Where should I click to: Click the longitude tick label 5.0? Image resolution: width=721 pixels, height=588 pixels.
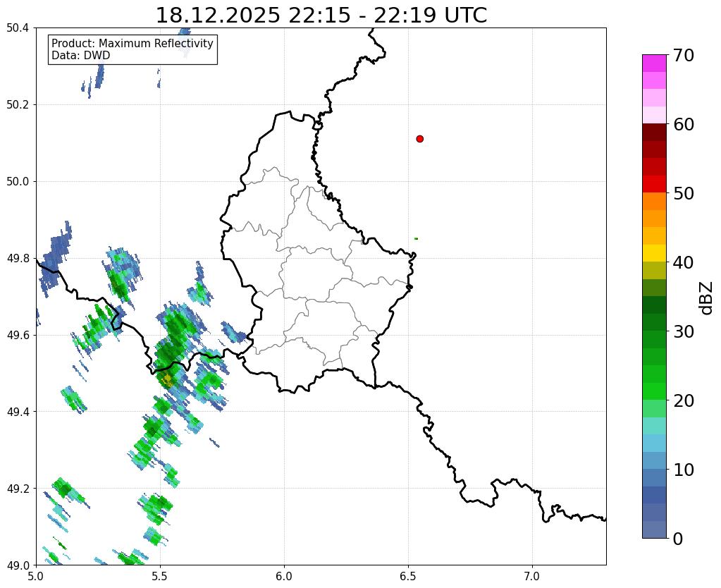click(x=36, y=576)
